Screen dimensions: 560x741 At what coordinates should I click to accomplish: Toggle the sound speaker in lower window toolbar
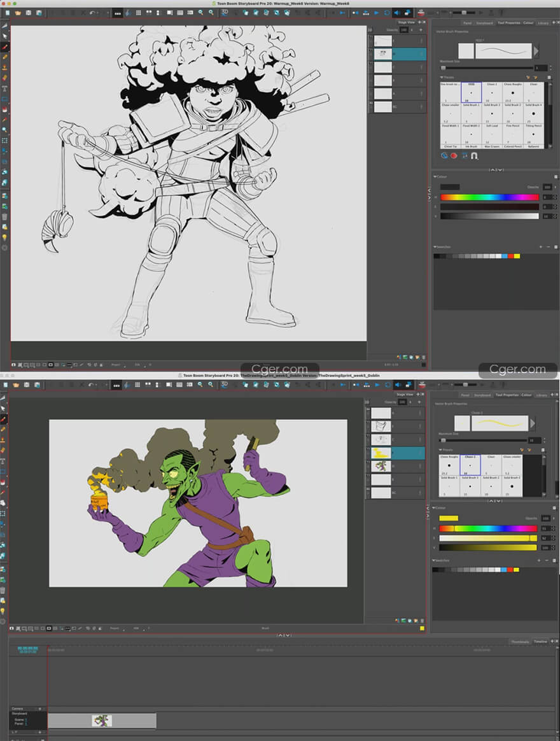pyautogui.click(x=396, y=385)
